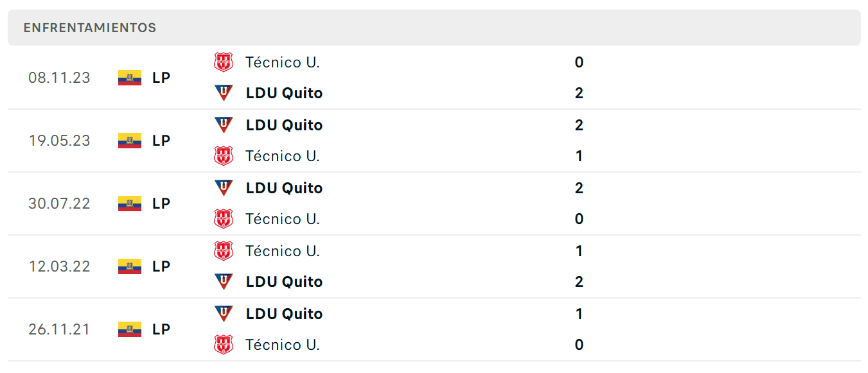Click LDU Quito score 2 on 19.05.23
The image size is (868, 373).
pos(579,125)
